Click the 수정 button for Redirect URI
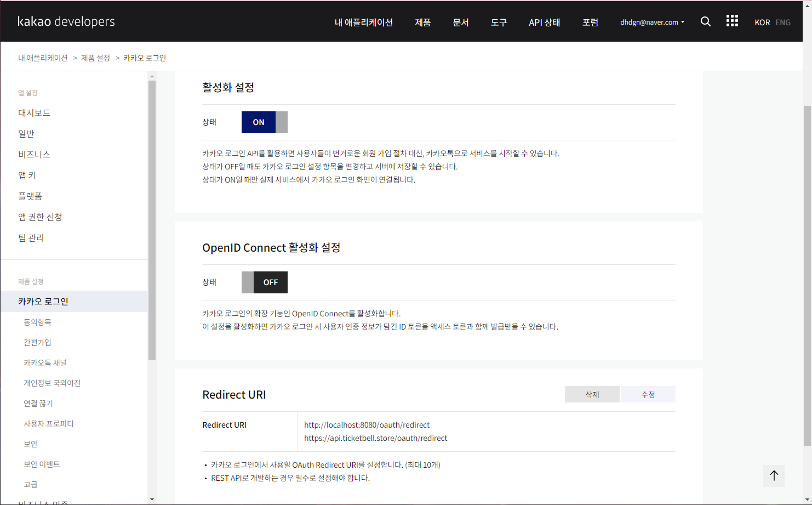 (x=648, y=394)
